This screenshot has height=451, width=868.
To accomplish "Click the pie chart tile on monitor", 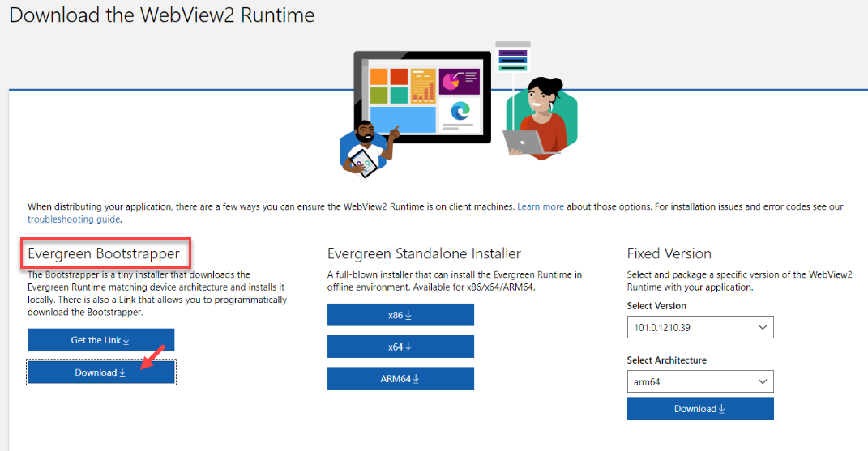I will [x=460, y=82].
